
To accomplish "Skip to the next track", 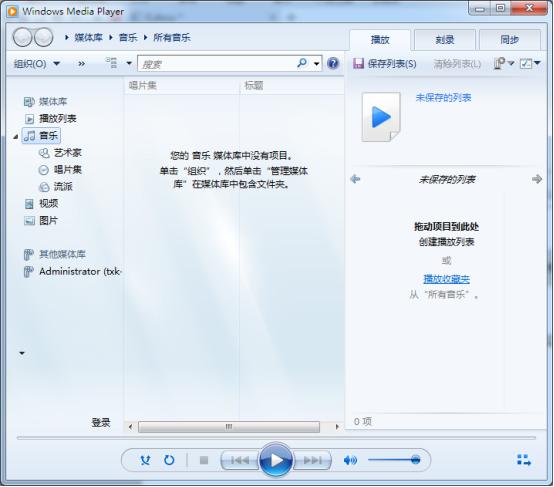I will pos(312,460).
